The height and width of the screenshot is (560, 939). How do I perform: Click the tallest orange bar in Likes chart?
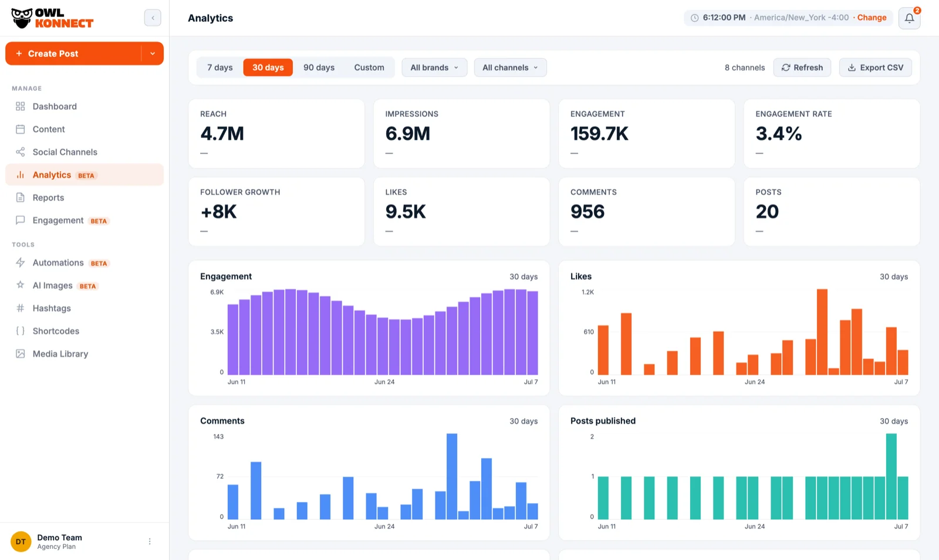click(x=822, y=332)
